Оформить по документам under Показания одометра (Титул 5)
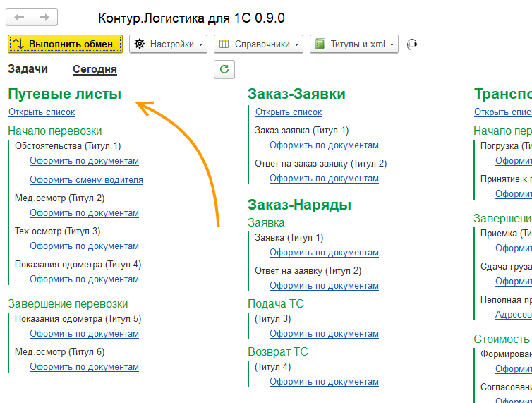The width and height of the screenshot is (532, 403). pyautogui.click(x=84, y=334)
